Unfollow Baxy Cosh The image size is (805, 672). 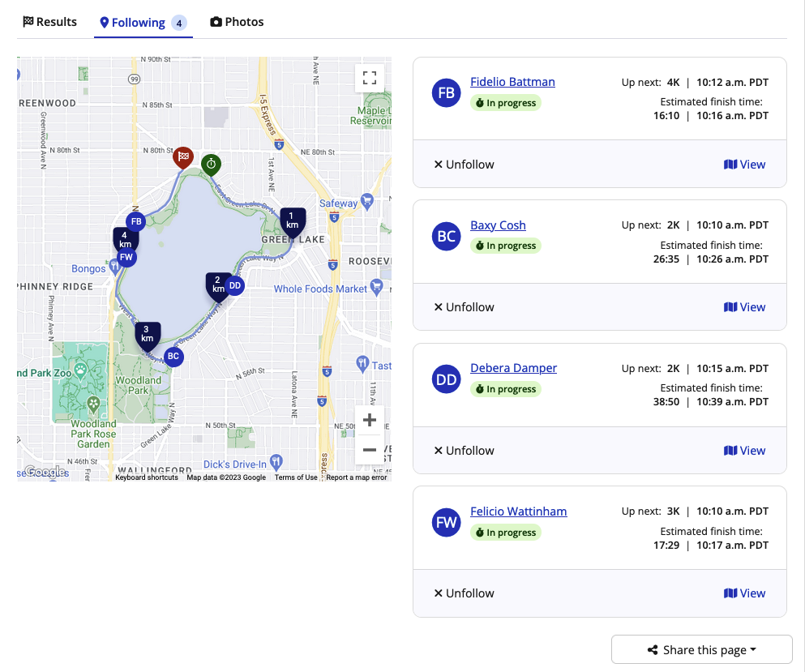(x=464, y=307)
